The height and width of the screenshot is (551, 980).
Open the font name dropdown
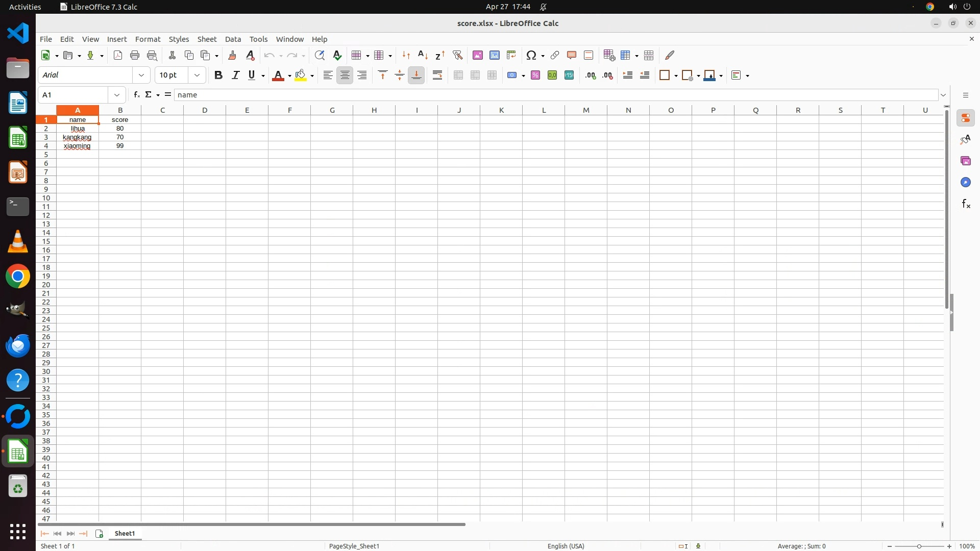coord(141,76)
